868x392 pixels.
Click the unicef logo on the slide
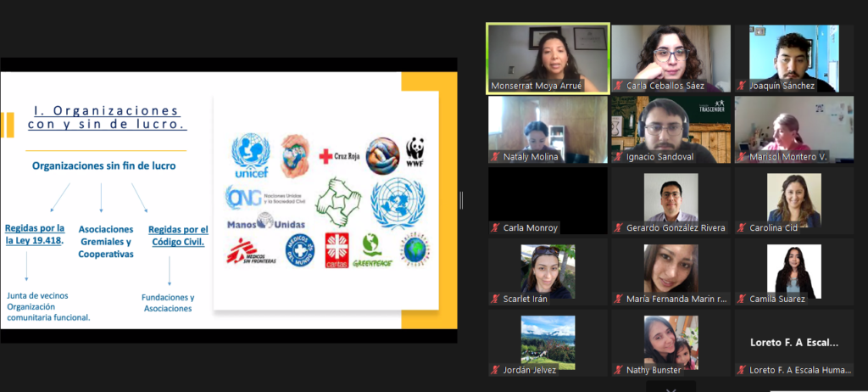click(x=251, y=156)
